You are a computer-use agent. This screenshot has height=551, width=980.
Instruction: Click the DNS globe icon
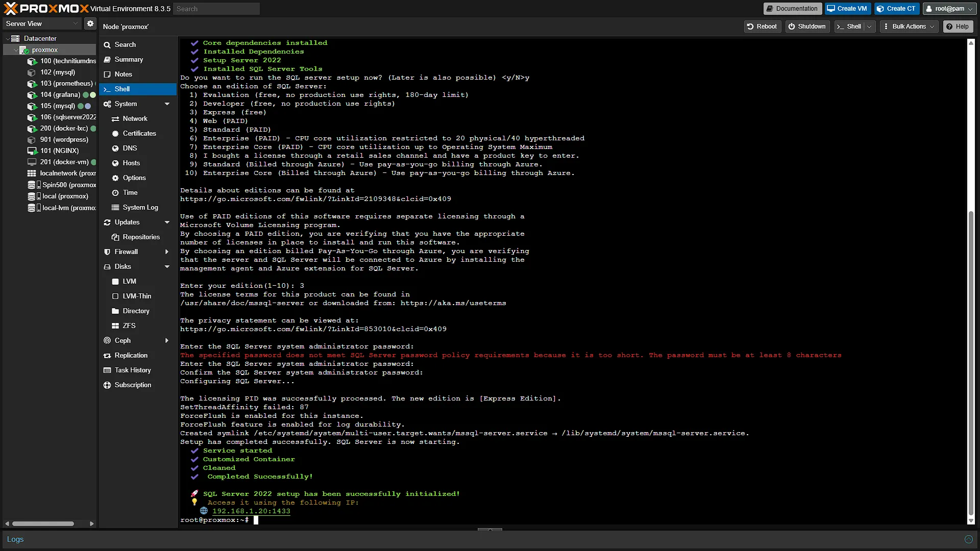(x=115, y=148)
